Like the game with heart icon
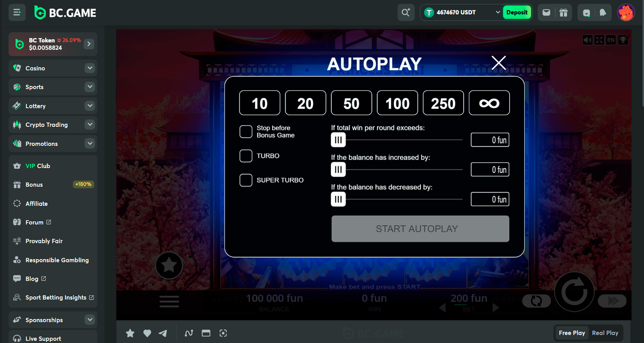Viewport: 644px width, 343px height. point(147,333)
